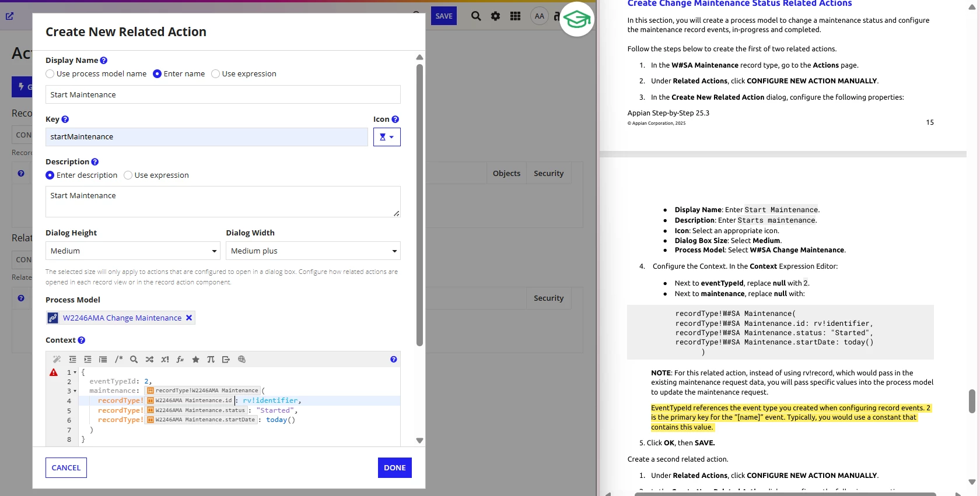Viewport: 980px width, 496px height.
Task: Click the PDF document's vertical scrollbar thumb
Action: [972, 401]
